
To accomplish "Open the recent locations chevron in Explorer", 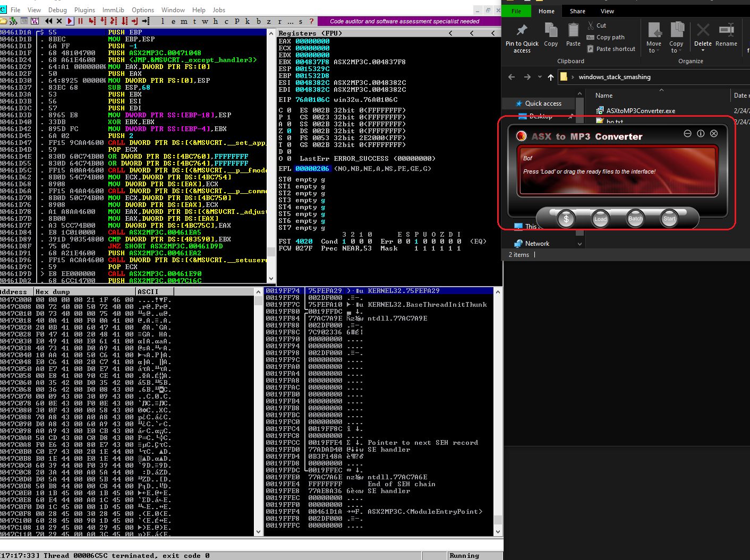I will [540, 77].
